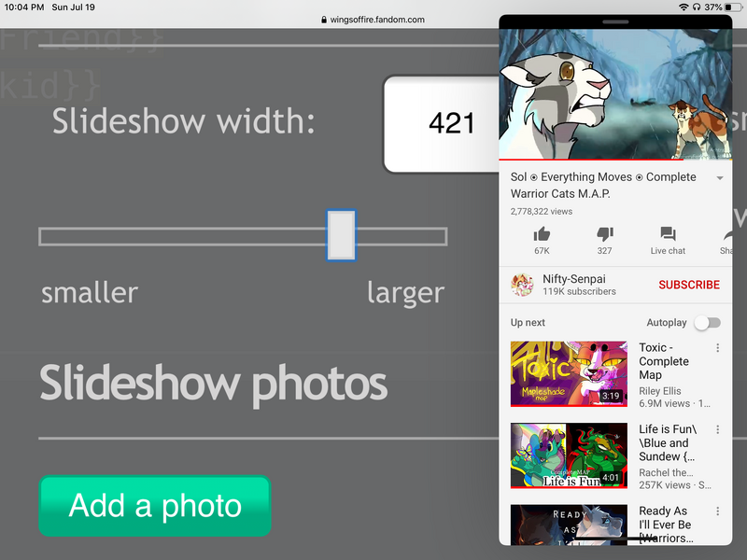Open three-dot menu for Life is Fun video
Screen dimensions: 747x560
point(717,430)
